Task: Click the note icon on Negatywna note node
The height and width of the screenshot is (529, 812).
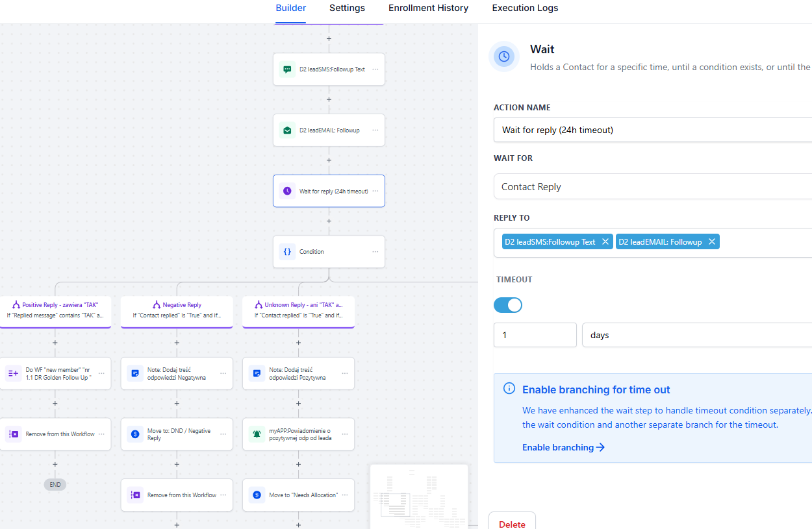Action: click(135, 373)
